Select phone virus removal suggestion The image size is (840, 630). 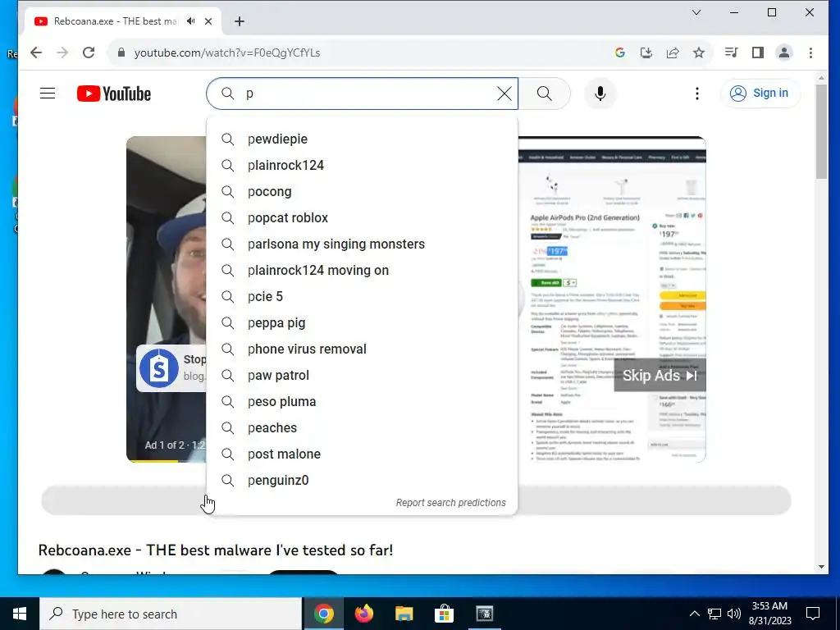[x=362, y=349]
